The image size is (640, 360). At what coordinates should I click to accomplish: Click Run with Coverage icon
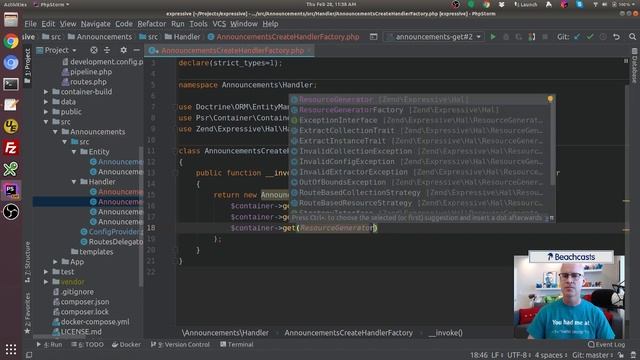pos(519,37)
